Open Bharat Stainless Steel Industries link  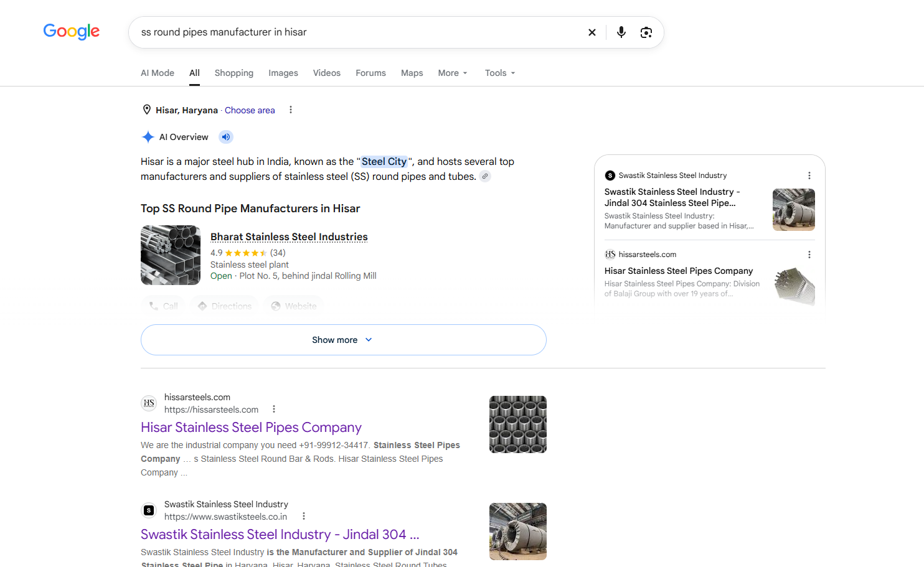[289, 237]
